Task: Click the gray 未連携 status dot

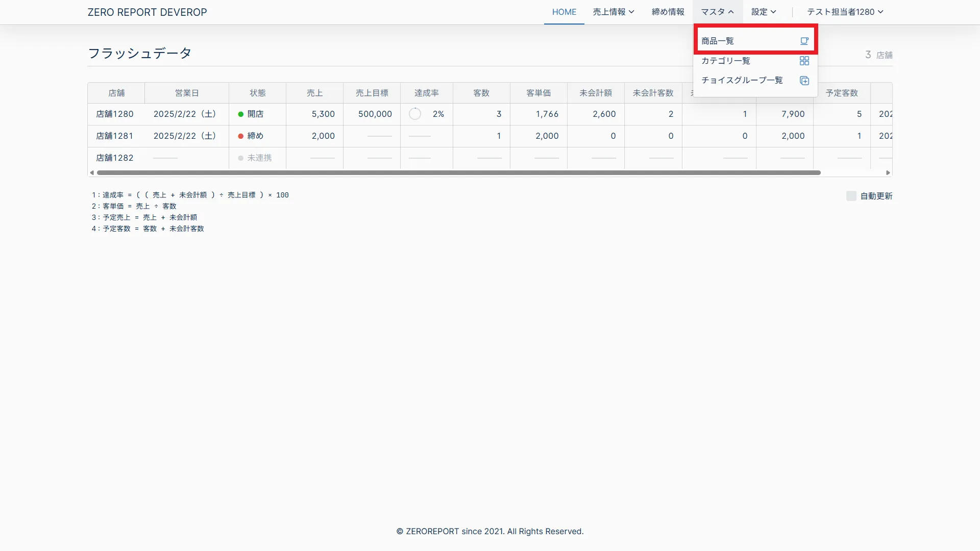Action: coord(241,158)
